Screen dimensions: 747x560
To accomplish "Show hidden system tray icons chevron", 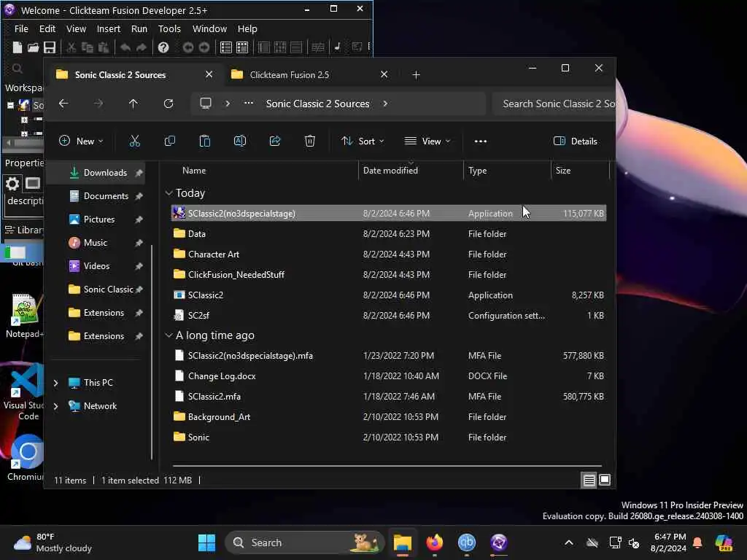I will coord(569,542).
